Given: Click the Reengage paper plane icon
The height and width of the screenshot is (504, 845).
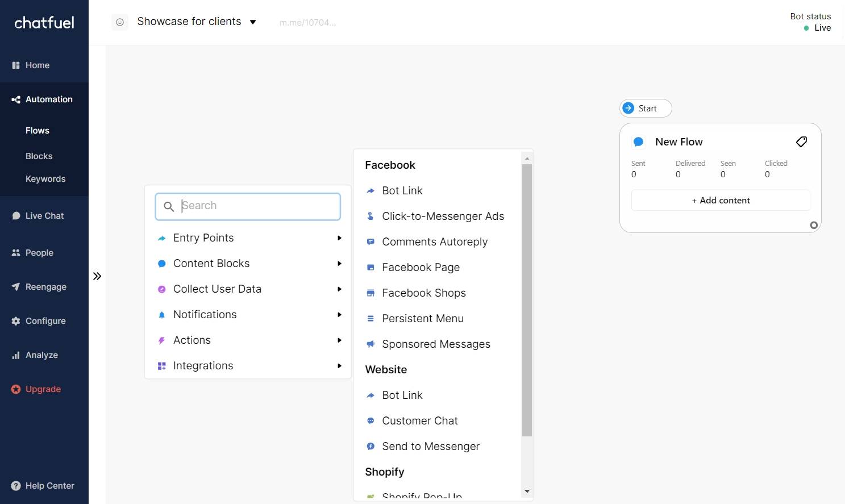Looking at the screenshot, I should 16,287.
